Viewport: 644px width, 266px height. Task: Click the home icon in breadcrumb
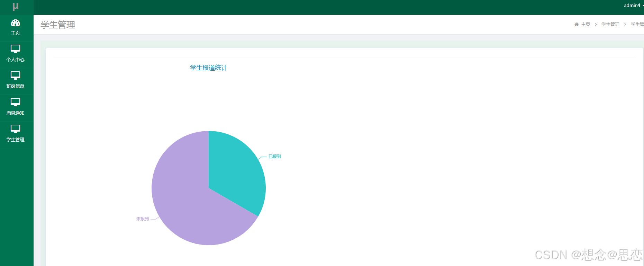(577, 24)
